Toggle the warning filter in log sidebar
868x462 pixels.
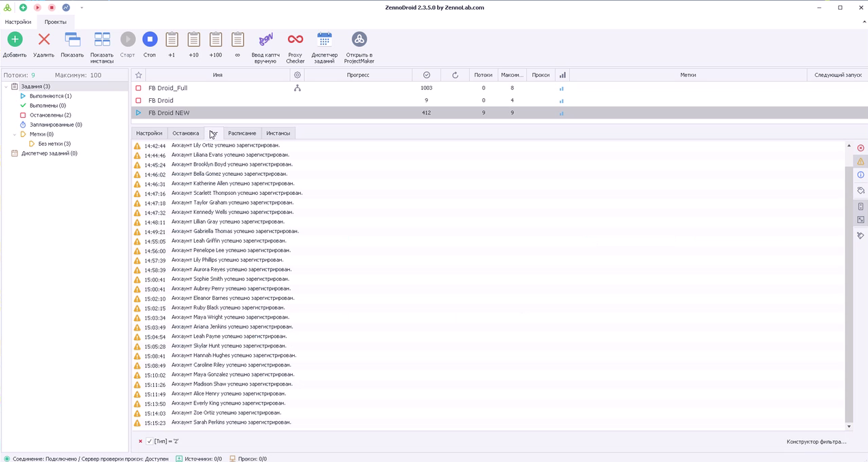pyautogui.click(x=861, y=161)
